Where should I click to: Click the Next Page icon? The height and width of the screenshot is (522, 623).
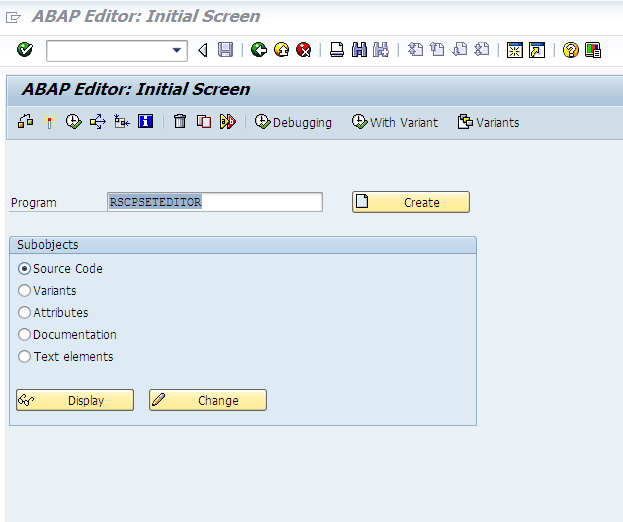point(460,50)
